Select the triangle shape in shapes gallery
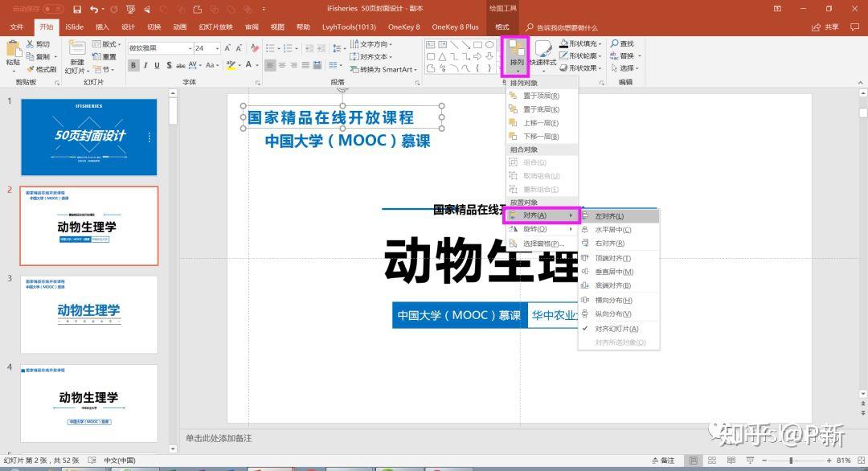Screen dimensions: 868x471 click(x=442, y=56)
